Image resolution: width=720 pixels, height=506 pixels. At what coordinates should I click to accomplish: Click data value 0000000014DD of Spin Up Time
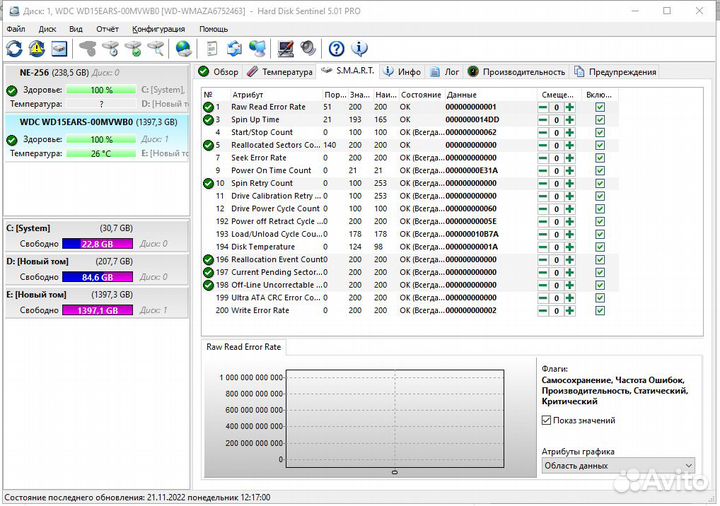click(x=472, y=120)
